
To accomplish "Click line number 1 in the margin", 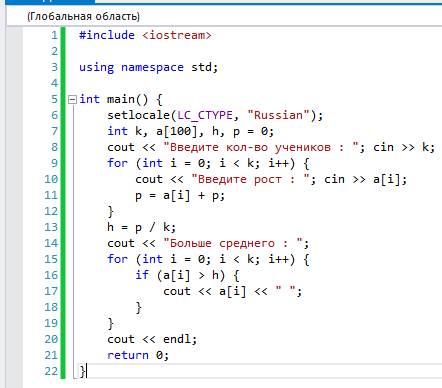I will 54,35.
